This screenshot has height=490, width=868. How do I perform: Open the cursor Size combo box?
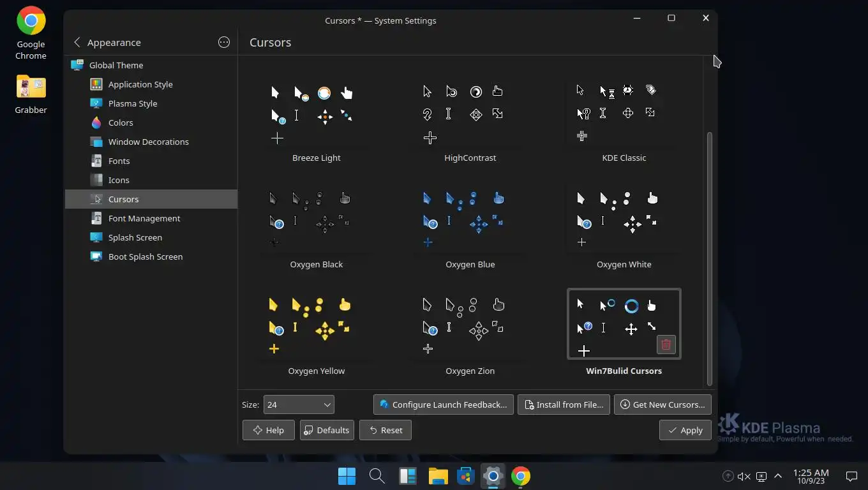click(x=299, y=405)
